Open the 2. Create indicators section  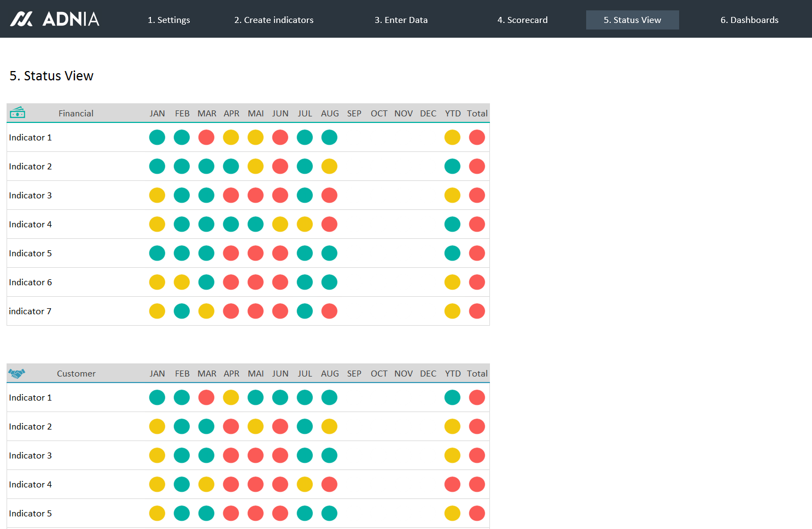[273, 20]
